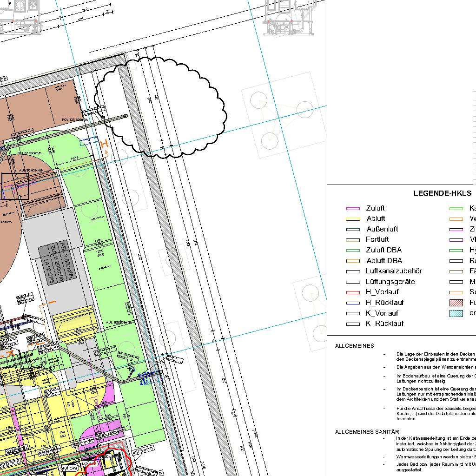Click the H_Vorlauf red legend swatch
The image size is (476, 476).
pyautogui.click(x=353, y=292)
